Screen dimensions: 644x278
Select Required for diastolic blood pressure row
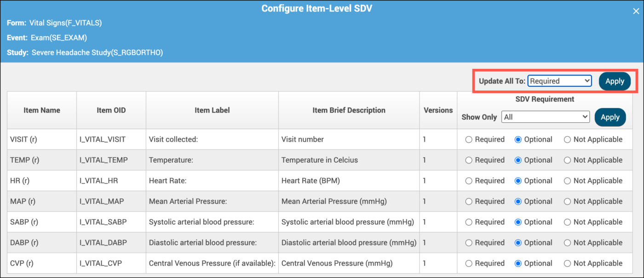[x=470, y=243]
